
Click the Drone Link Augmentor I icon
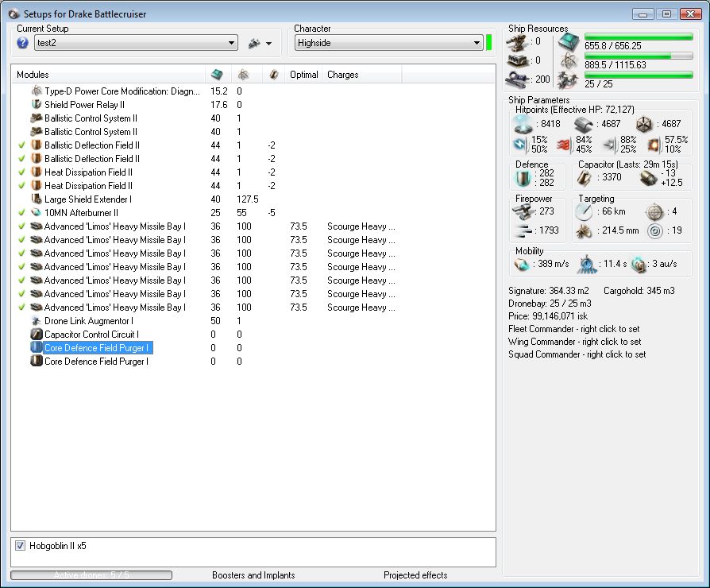coord(37,321)
